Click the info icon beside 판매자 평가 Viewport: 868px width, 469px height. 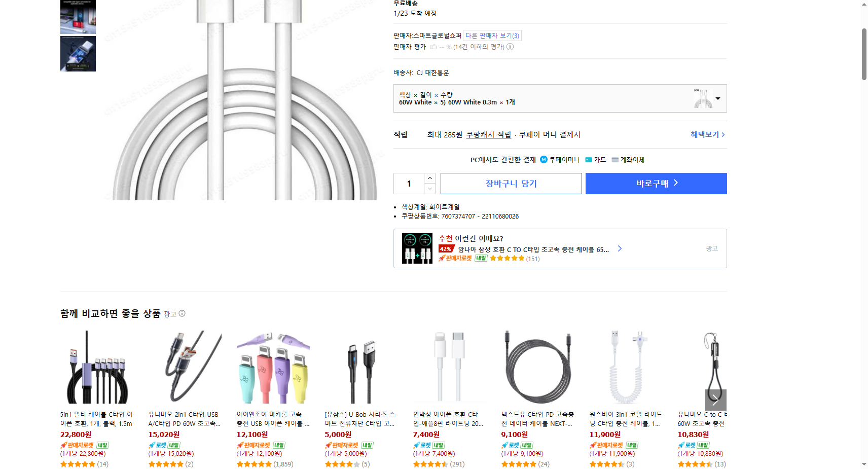coord(511,47)
